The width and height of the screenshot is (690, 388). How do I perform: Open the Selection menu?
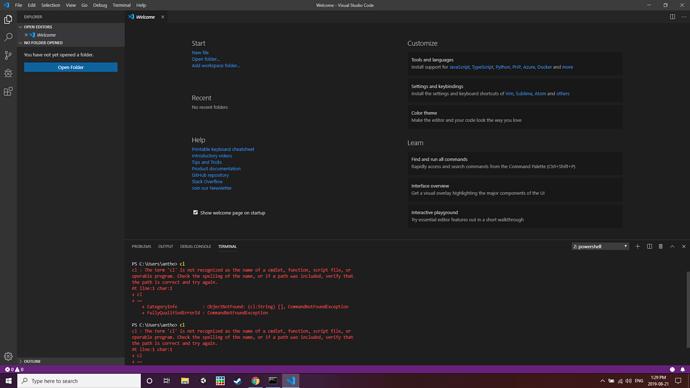pos(51,5)
